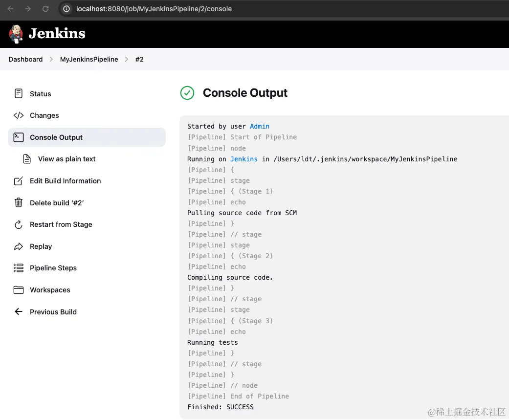Open the Admin user link in console output
Screen dimensions: 509x420
point(260,126)
